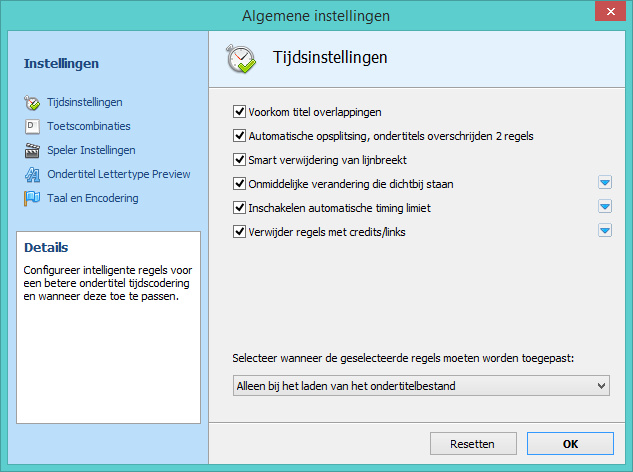This screenshot has height=472, width=633.
Task: Uncheck Smart verwijdering van lijnbreekt
Action: 239,160
